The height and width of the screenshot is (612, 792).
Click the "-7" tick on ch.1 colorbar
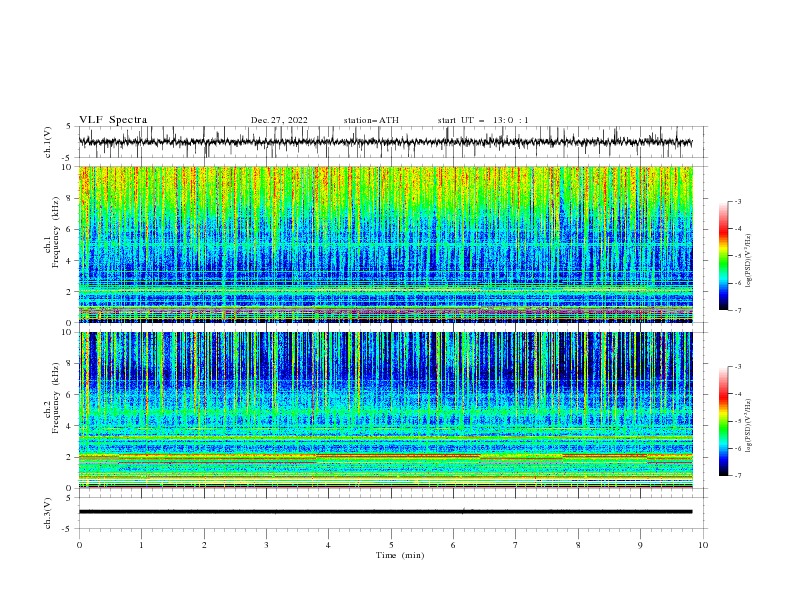[x=738, y=310]
